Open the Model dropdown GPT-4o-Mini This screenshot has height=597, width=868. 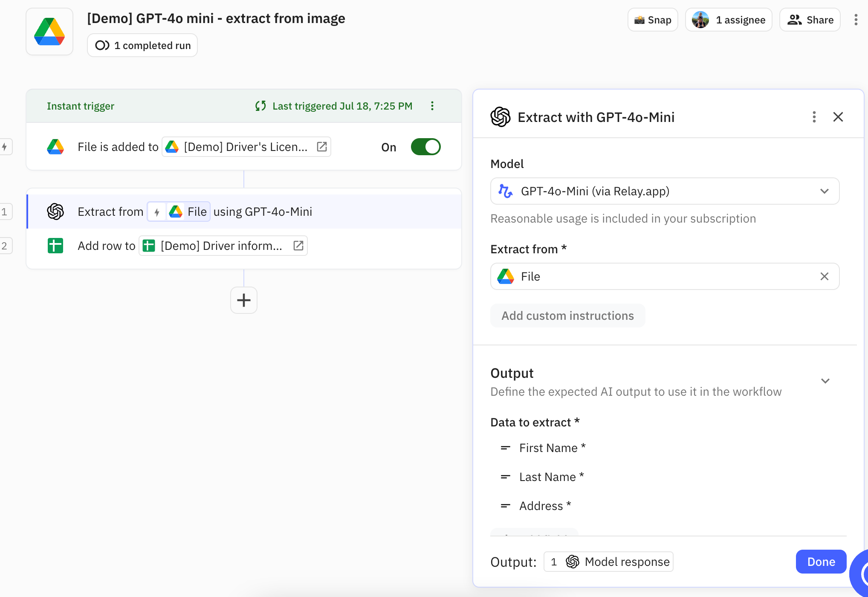pyautogui.click(x=665, y=191)
